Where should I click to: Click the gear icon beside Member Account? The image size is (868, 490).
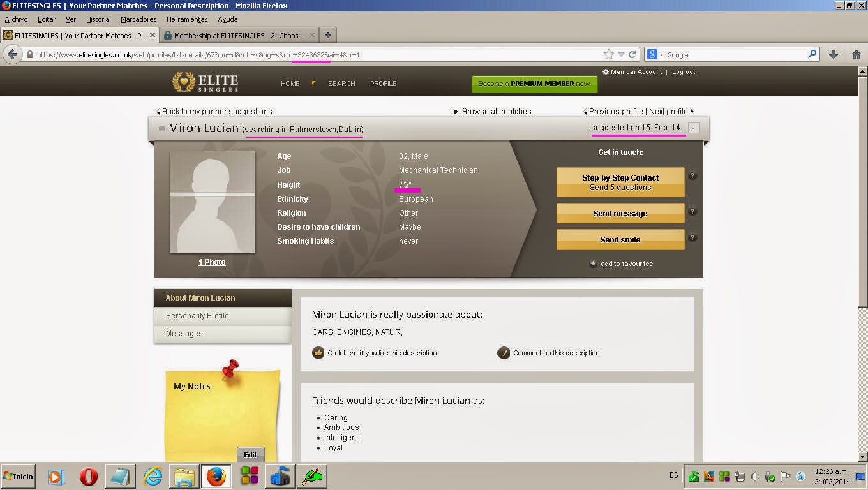pos(606,72)
